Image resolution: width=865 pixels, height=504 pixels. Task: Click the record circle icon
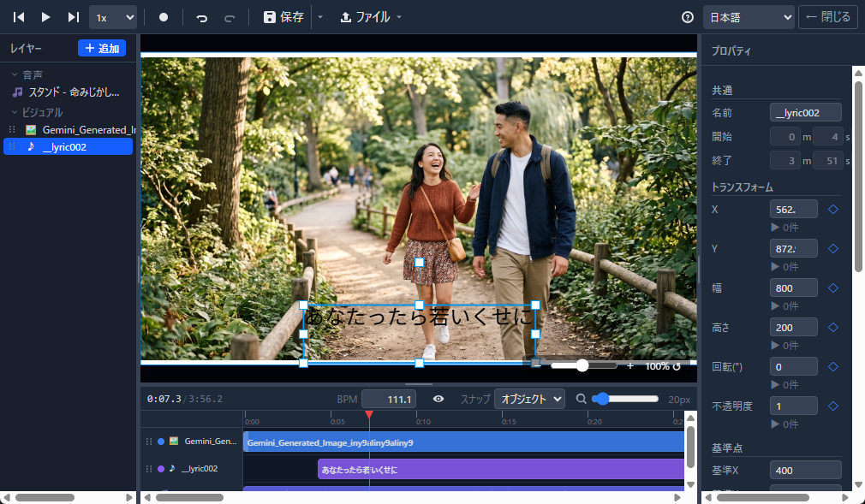(164, 17)
